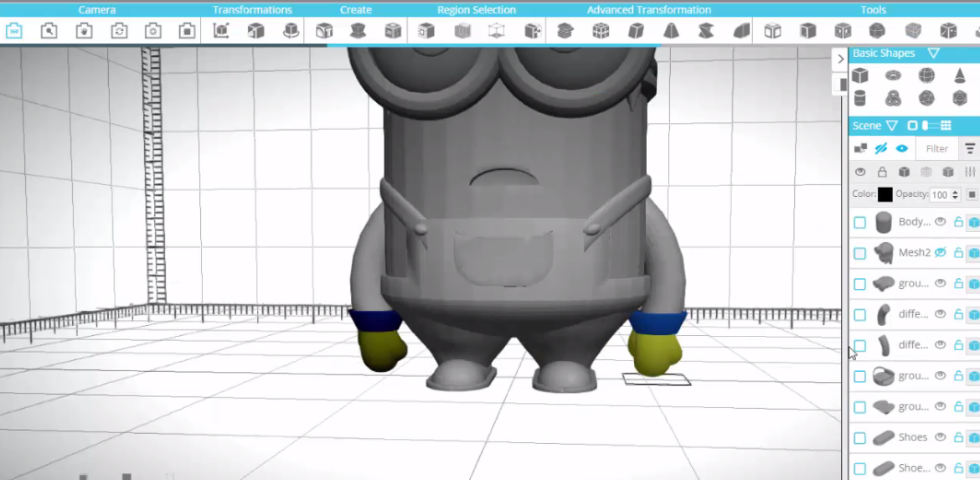This screenshot has width=980, height=480.
Task: Activate the 360 camera view icon
Action: coord(13,31)
